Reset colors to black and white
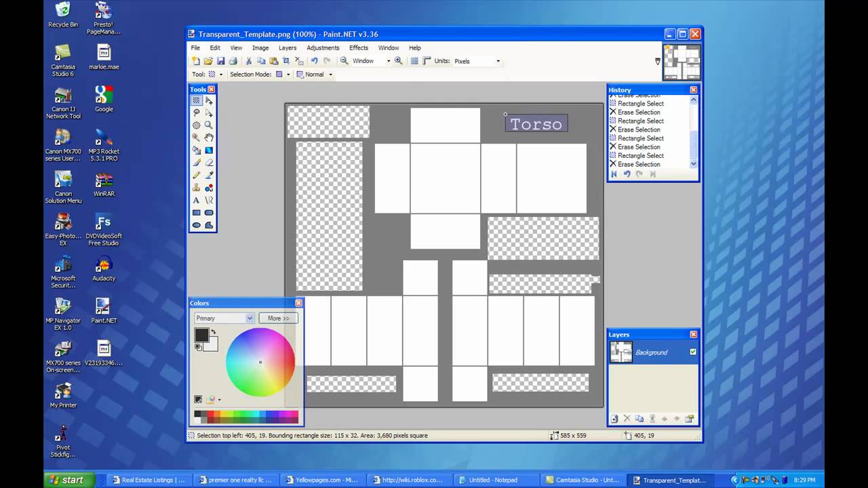The image size is (868, 488). [198, 347]
